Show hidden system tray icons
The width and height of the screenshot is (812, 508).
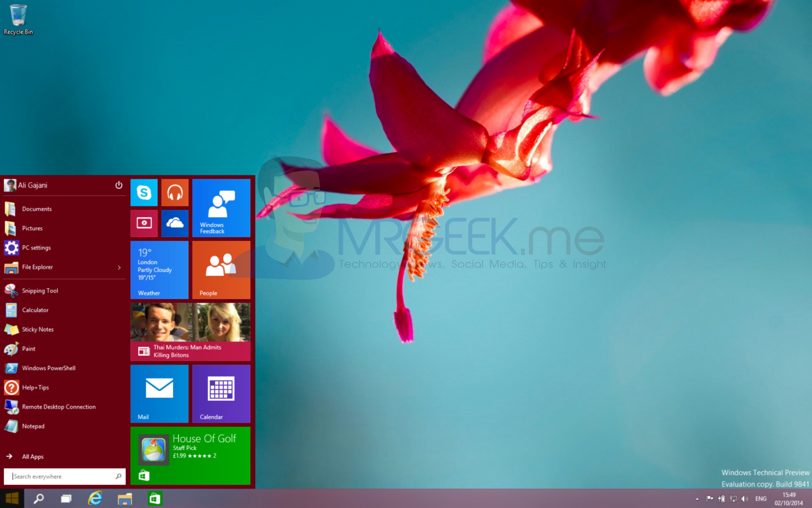click(x=697, y=499)
